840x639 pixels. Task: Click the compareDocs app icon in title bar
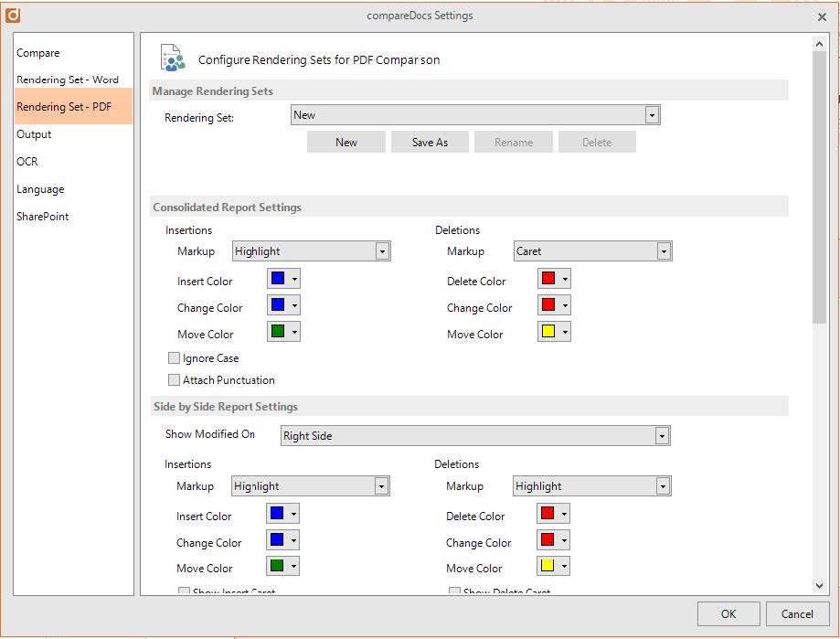[x=12, y=15]
